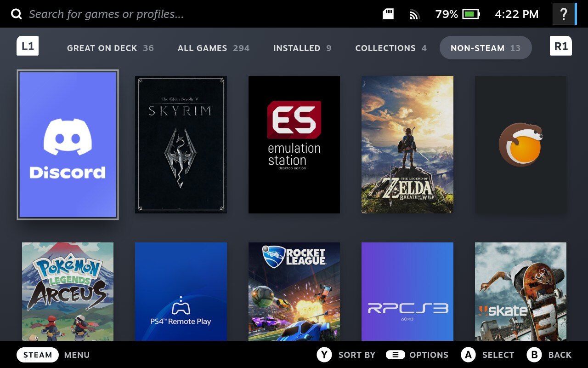
Task: Open the GREAT ON DECK tab
Action: (x=110, y=48)
